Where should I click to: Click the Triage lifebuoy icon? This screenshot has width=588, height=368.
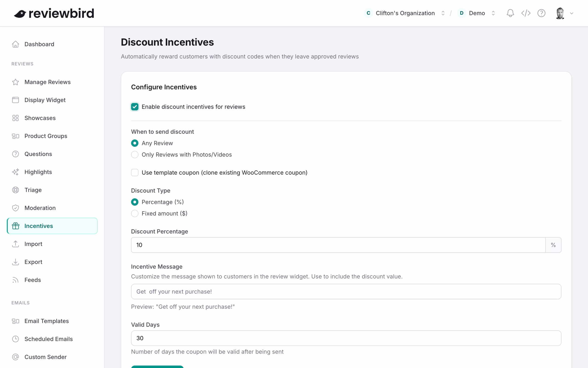click(x=16, y=190)
